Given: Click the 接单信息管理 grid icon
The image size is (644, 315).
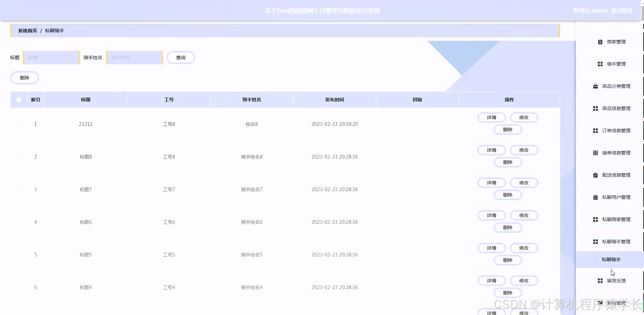Looking at the screenshot, I should pyautogui.click(x=595, y=153).
